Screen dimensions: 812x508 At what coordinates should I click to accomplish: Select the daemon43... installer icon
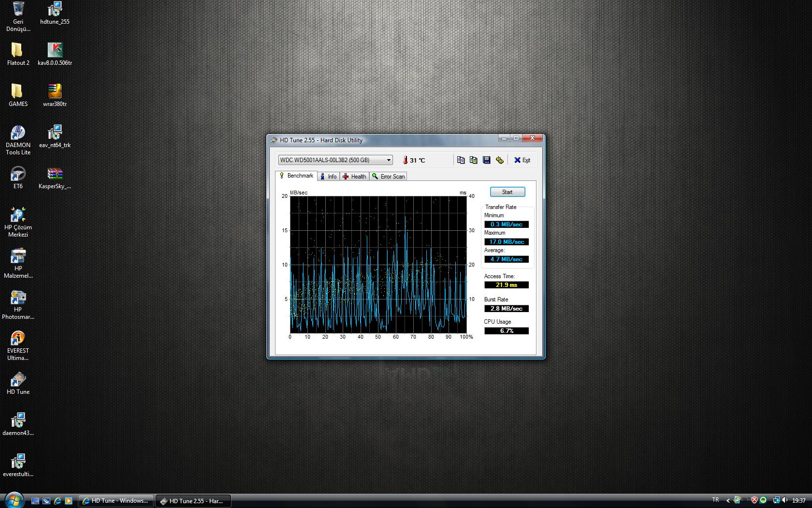coord(18,424)
